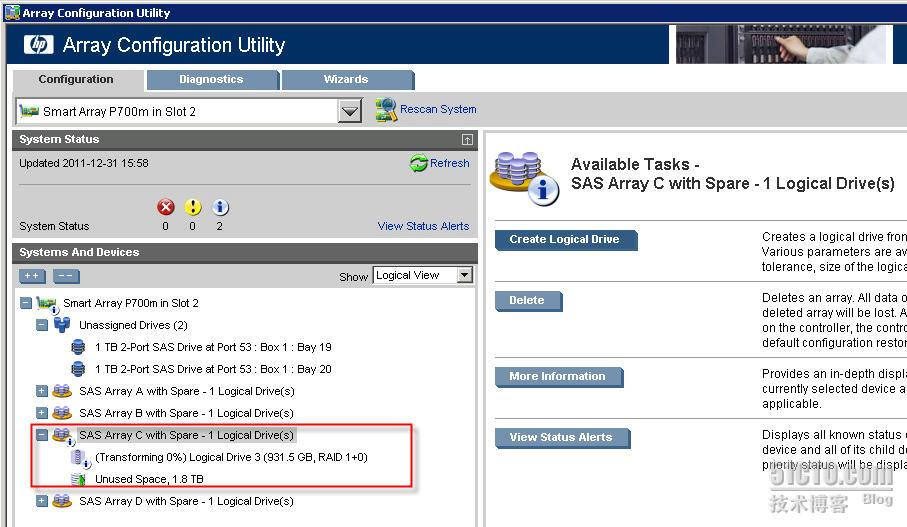The image size is (907, 527).
Task: Select Smart Array P700m in Slot 2 tree root
Action: point(131,303)
